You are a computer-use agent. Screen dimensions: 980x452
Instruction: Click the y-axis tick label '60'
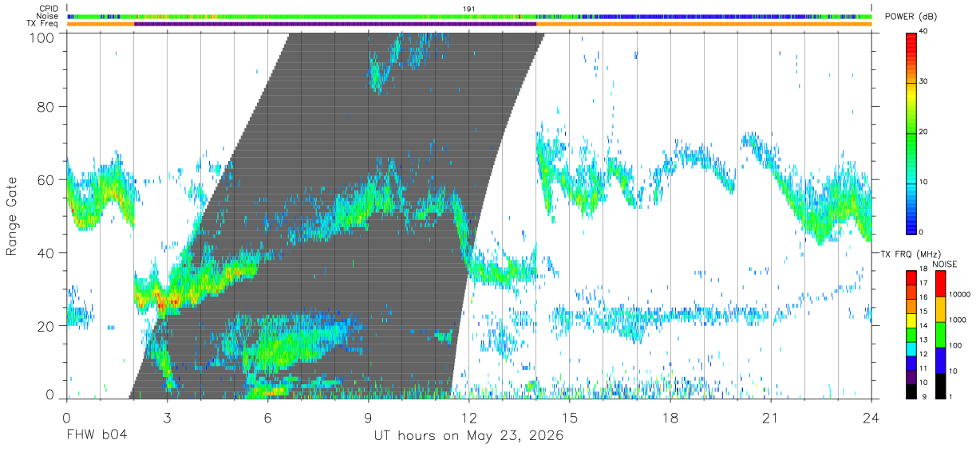pyautogui.click(x=46, y=179)
